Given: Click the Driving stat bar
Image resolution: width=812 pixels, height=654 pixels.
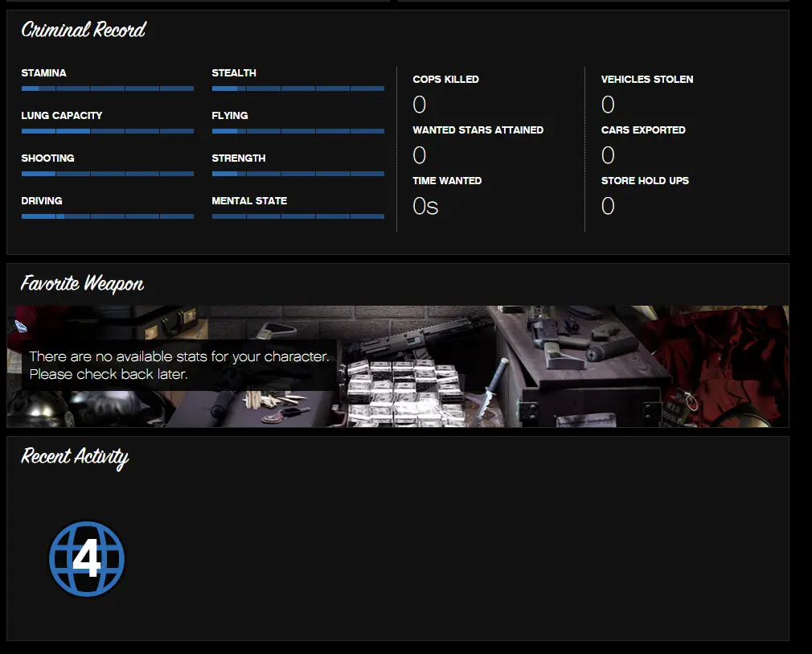Looking at the screenshot, I should click(108, 216).
